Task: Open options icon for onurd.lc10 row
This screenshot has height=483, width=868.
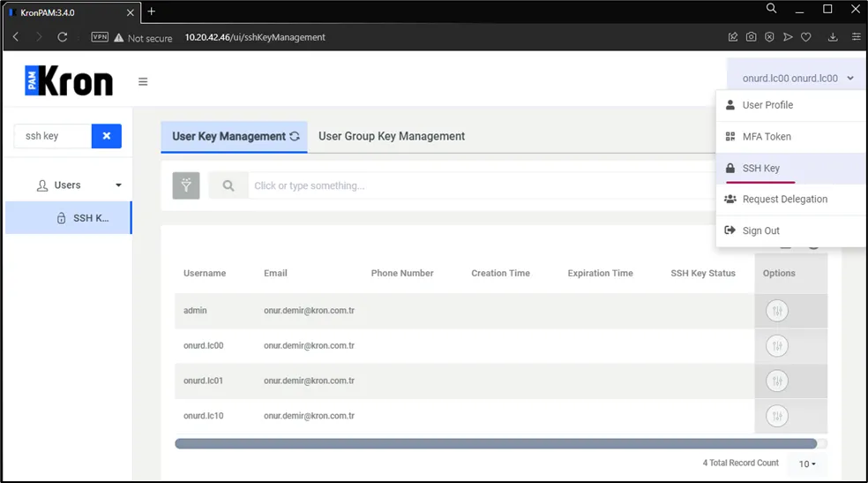Action: 777,416
